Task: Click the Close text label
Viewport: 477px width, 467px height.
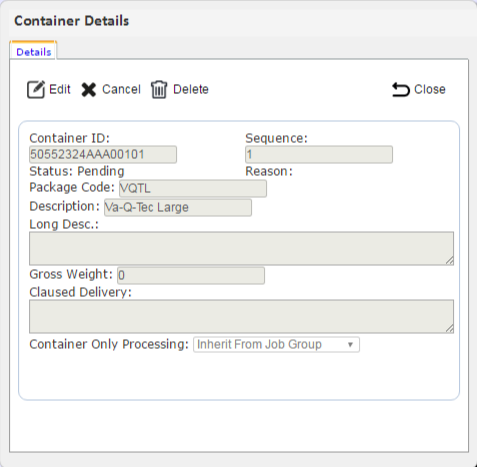Action: point(430,89)
